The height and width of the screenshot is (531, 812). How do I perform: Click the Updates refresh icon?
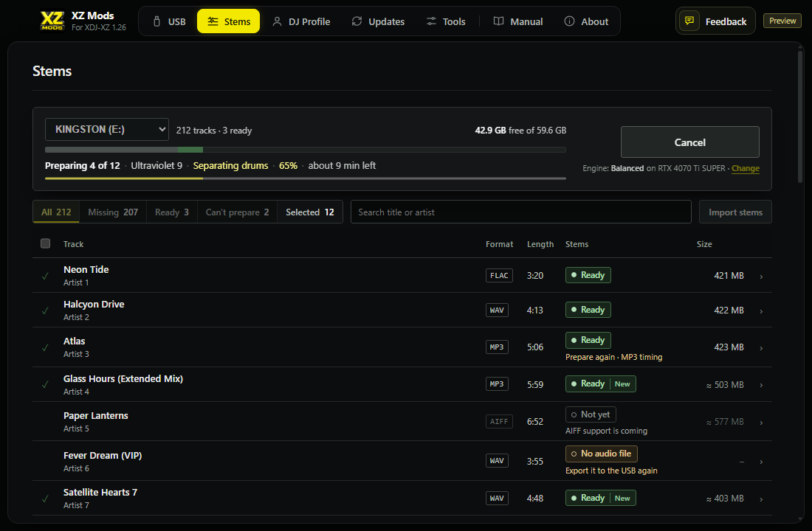coord(357,21)
